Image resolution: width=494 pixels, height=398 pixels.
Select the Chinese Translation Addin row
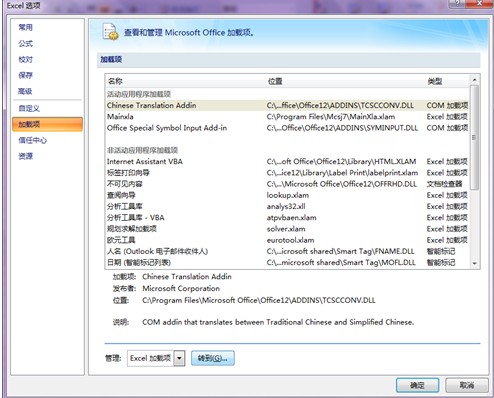point(287,105)
